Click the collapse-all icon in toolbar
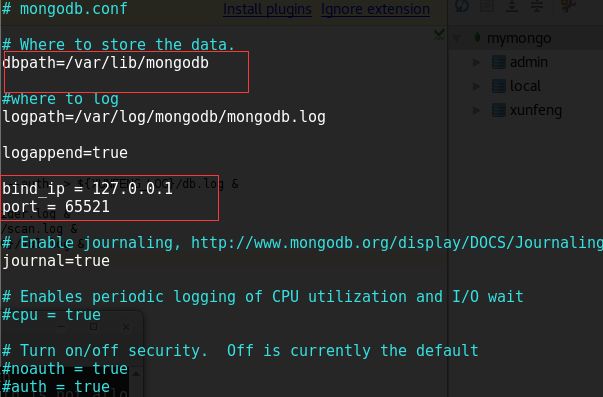This screenshot has width=603, height=397. 537,5
